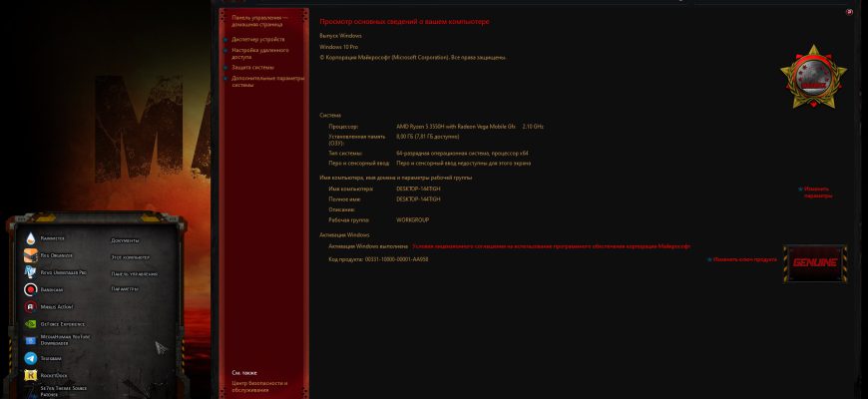Open Документы in start menu

125,240
